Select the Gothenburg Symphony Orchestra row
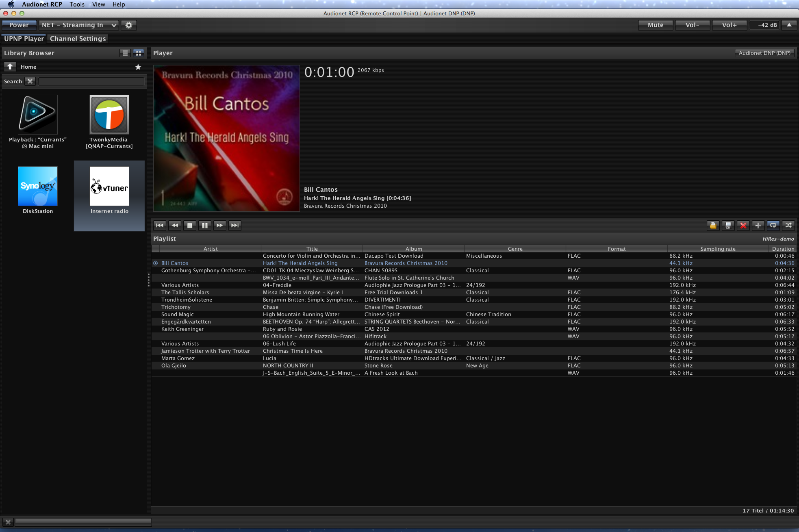This screenshot has height=532, width=799. [x=474, y=271]
